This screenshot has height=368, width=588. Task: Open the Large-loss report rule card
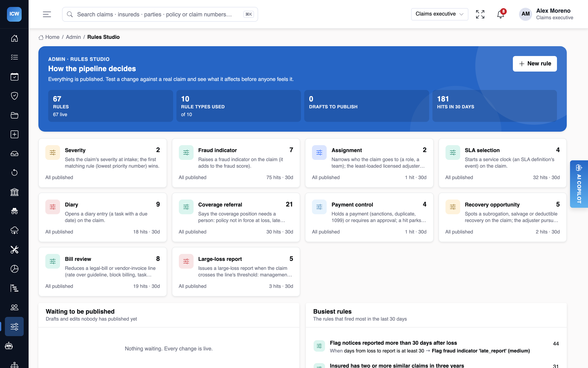click(236, 272)
